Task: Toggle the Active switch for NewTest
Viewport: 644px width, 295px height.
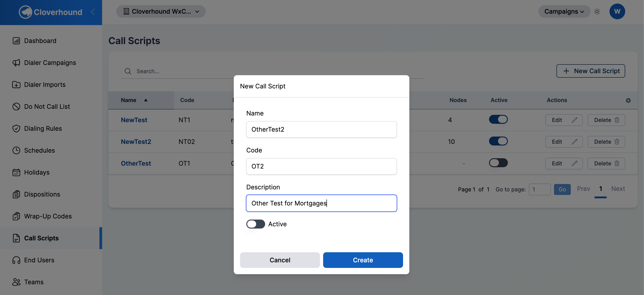Action: [498, 119]
